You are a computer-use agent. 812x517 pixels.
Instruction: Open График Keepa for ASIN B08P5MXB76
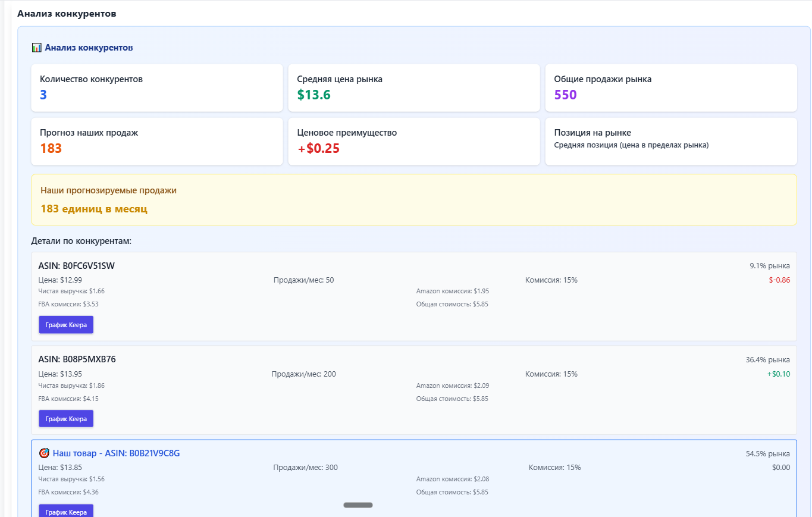click(66, 419)
